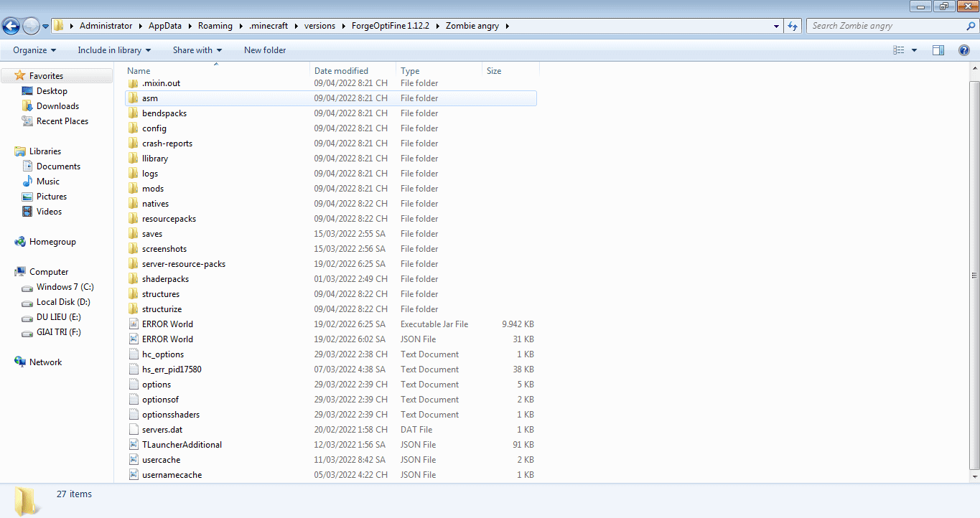
Task: Click the file list scrollbar down arrow
Action: (974, 476)
